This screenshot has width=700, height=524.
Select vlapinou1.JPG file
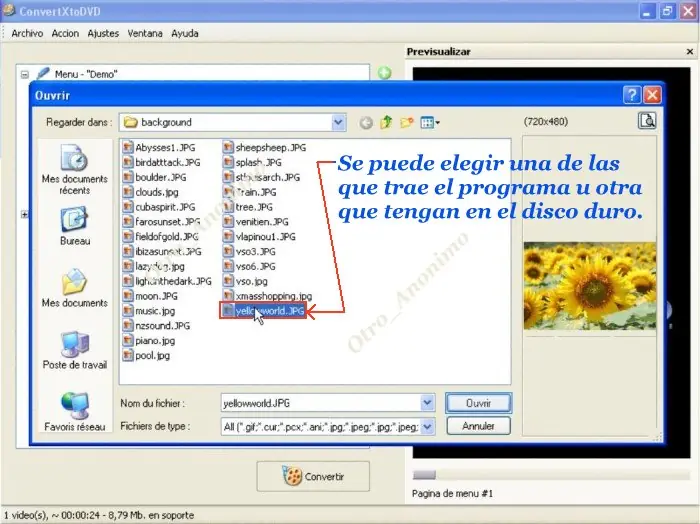[259, 237]
